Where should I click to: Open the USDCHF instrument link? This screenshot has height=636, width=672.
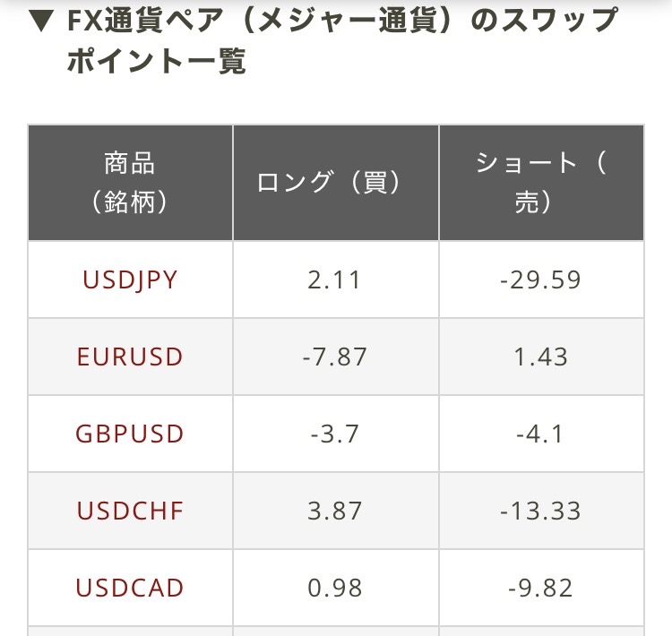[130, 511]
